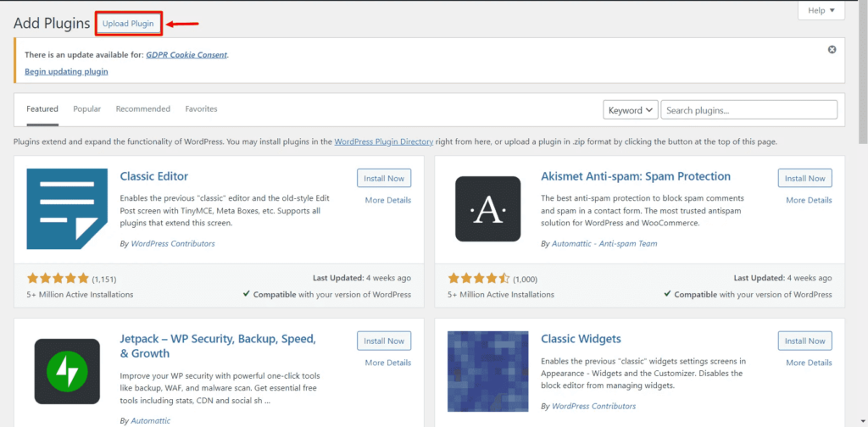Focus the Search plugins input field
The height and width of the screenshot is (427, 868).
click(x=749, y=110)
